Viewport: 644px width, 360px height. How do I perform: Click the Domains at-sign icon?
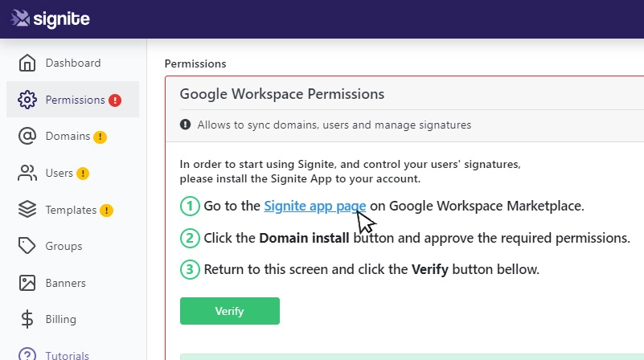tap(27, 137)
